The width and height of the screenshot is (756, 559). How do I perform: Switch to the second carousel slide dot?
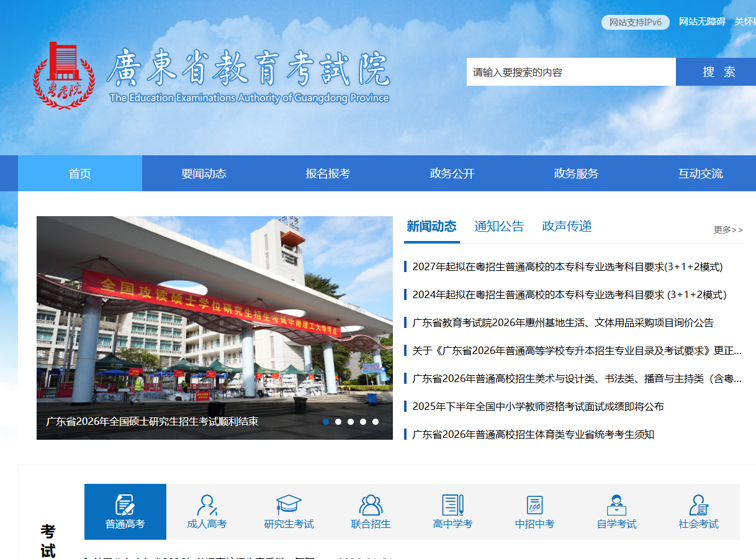pyautogui.click(x=338, y=422)
